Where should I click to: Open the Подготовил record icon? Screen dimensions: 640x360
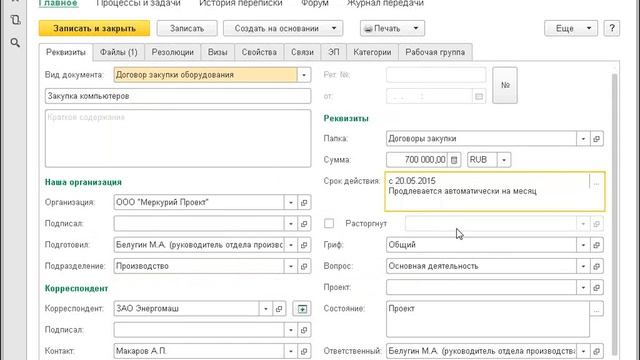[304, 245]
